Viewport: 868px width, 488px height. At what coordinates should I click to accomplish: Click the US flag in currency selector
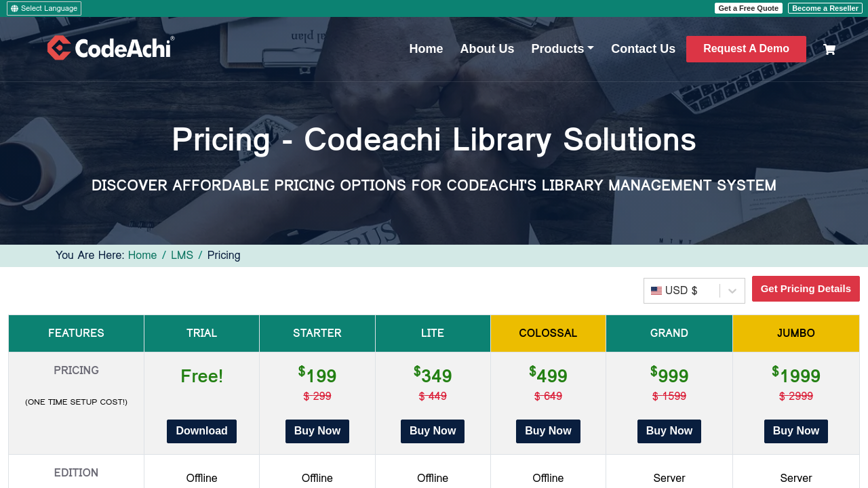click(x=656, y=291)
